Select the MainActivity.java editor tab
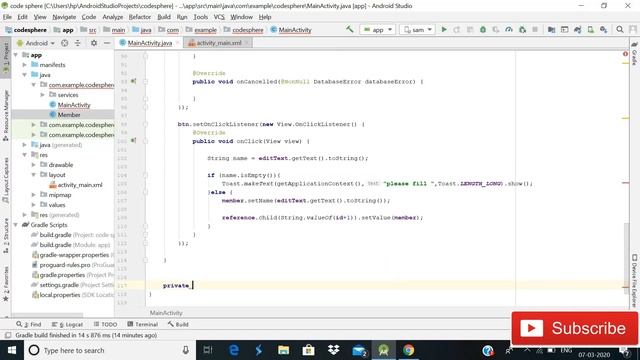This screenshot has height=360, width=640. click(x=149, y=43)
